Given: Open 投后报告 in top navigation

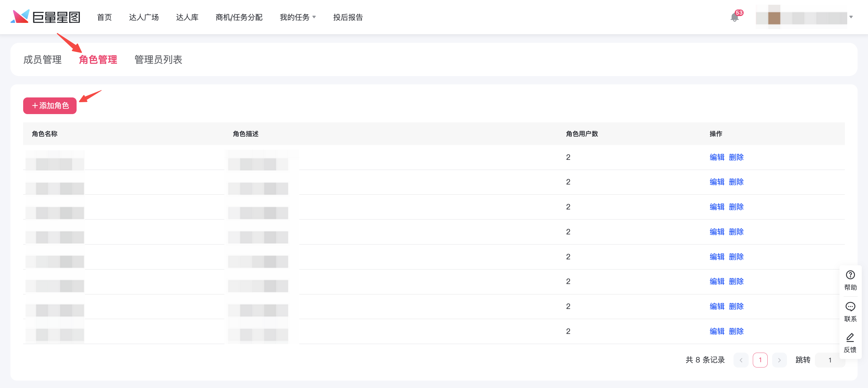Looking at the screenshot, I should click(x=348, y=17).
